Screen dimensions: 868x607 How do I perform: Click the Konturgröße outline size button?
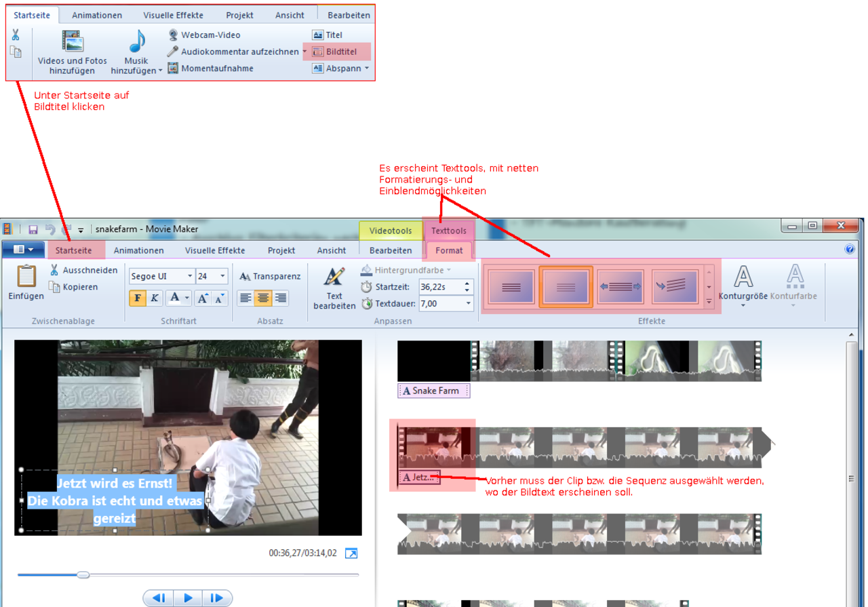pyautogui.click(x=743, y=286)
